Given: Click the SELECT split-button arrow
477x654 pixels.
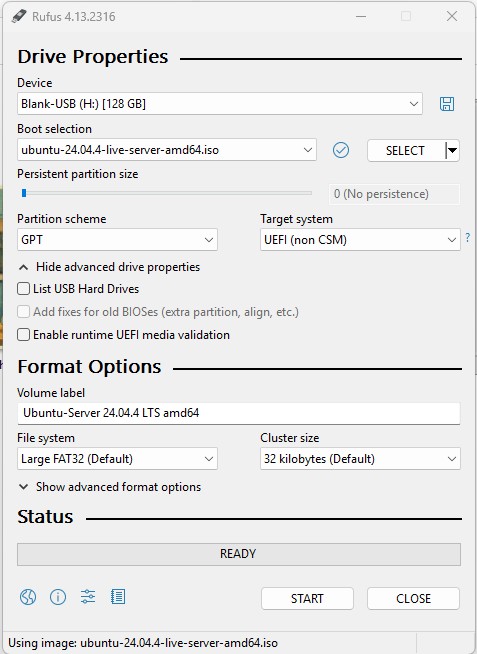Looking at the screenshot, I should pyautogui.click(x=452, y=150).
